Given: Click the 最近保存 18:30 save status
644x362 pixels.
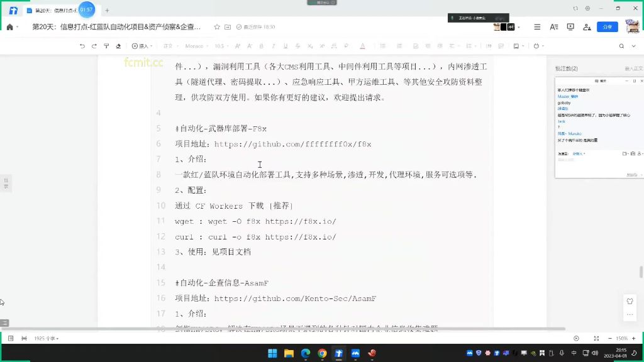Looking at the screenshot, I should point(255,27).
